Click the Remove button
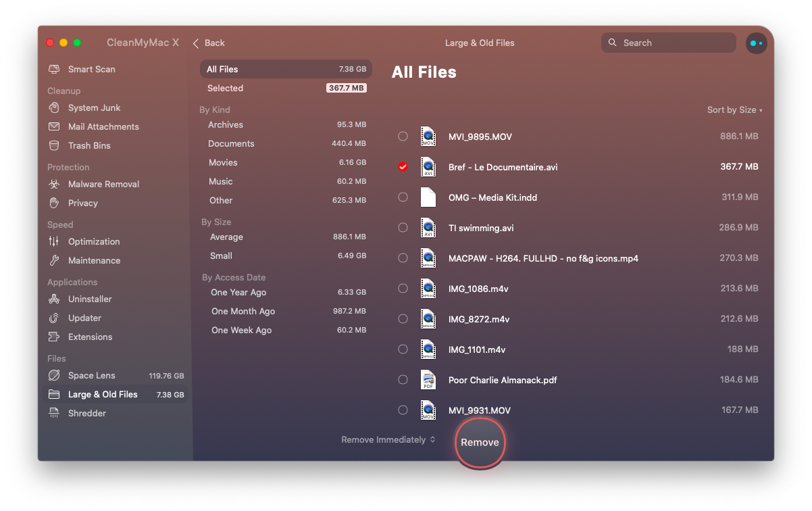812x511 pixels. tap(480, 443)
